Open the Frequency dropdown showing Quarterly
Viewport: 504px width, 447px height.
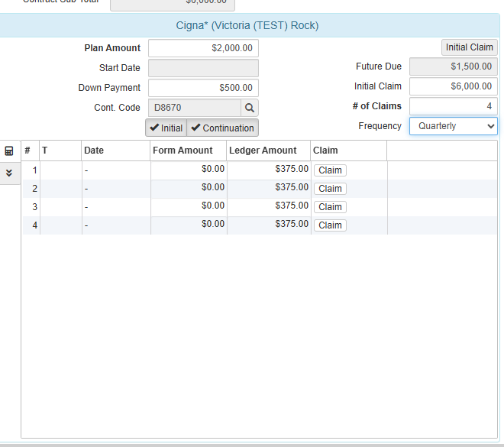click(453, 126)
